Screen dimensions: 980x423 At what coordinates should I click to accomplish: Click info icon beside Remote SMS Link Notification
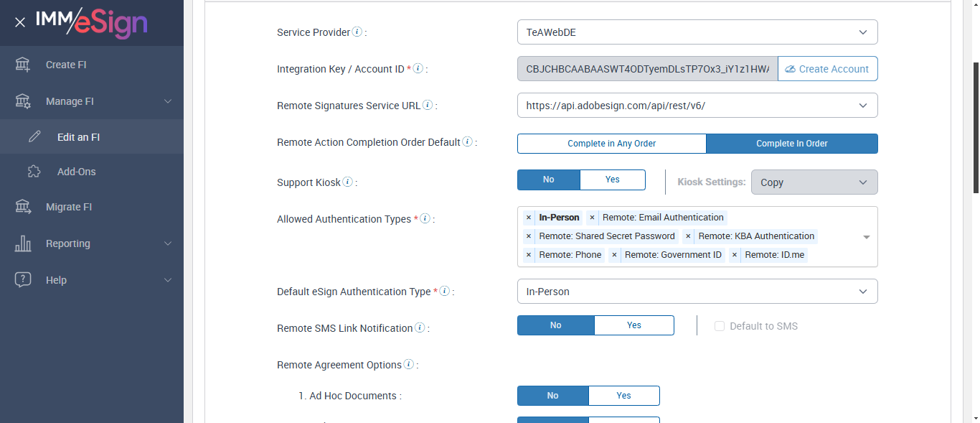pos(420,328)
